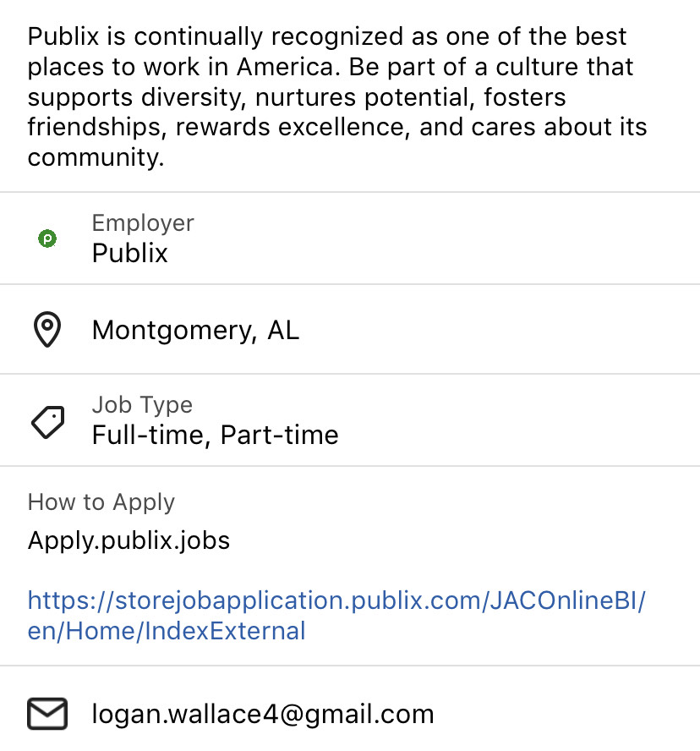
Task: Click the Employer label
Action: tap(143, 222)
